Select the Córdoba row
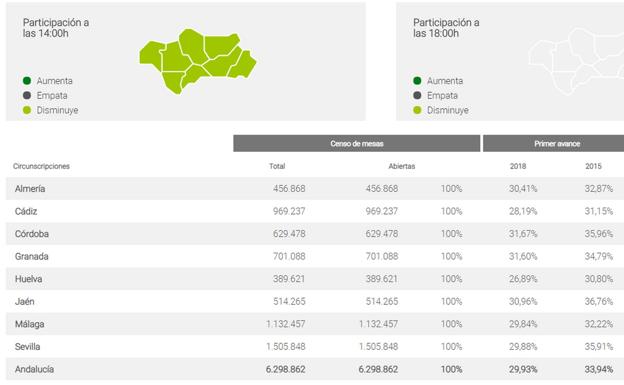This screenshot has height=385, width=624. (x=315, y=234)
